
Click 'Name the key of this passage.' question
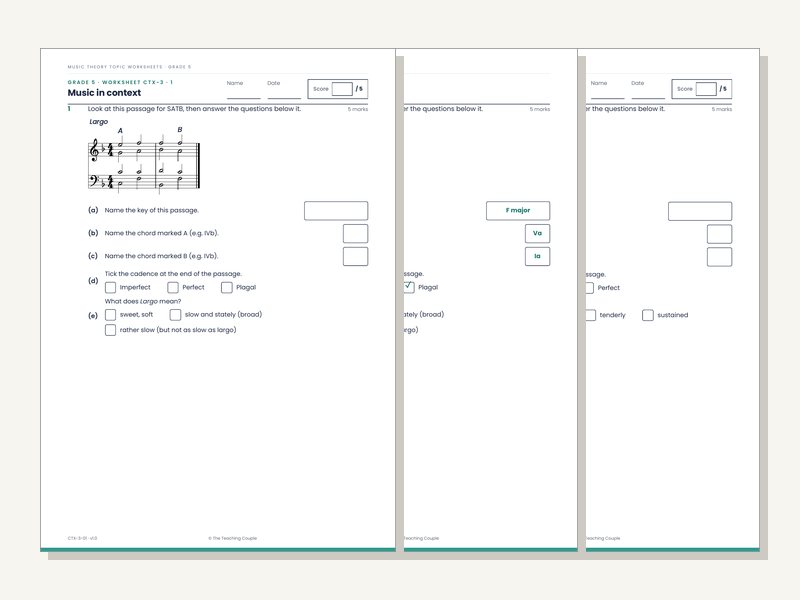152,210
